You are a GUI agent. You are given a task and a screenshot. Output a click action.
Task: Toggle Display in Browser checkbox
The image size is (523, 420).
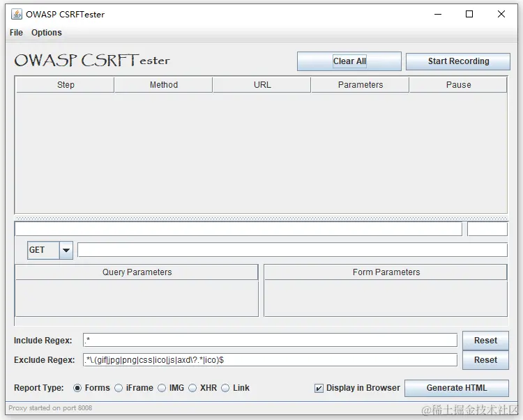tap(319, 389)
